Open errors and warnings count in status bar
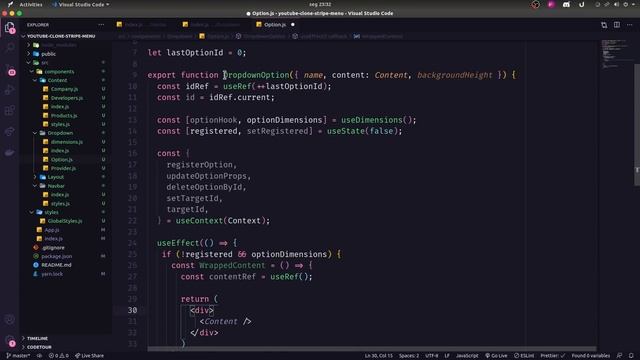 [59, 356]
